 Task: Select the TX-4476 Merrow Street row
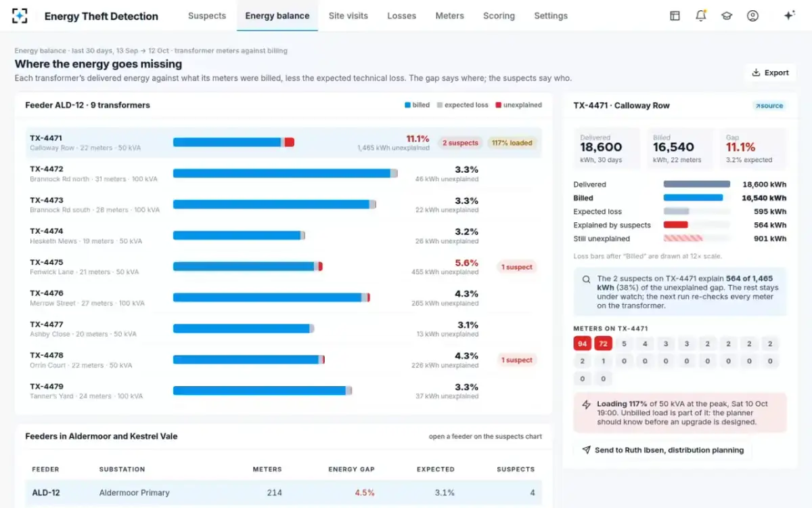pos(284,298)
